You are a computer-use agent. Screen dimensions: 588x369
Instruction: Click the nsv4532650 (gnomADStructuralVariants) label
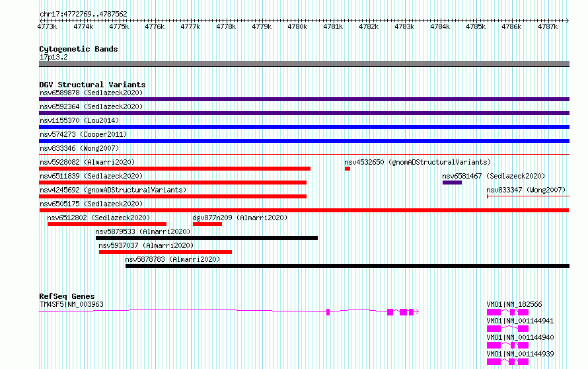tap(418, 162)
